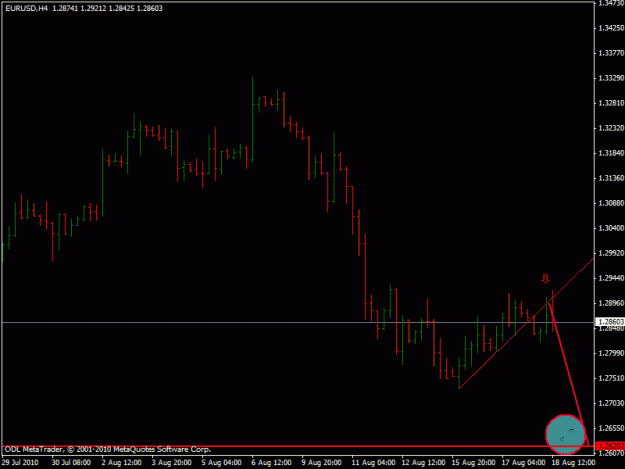Click the 1.29920 price axis label

(x=611, y=253)
